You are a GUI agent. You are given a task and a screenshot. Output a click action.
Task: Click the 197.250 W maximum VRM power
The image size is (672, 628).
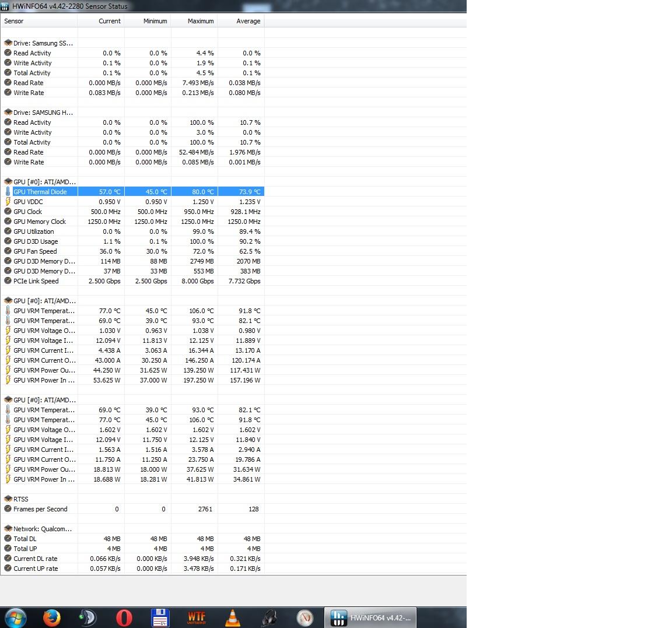[198, 380]
